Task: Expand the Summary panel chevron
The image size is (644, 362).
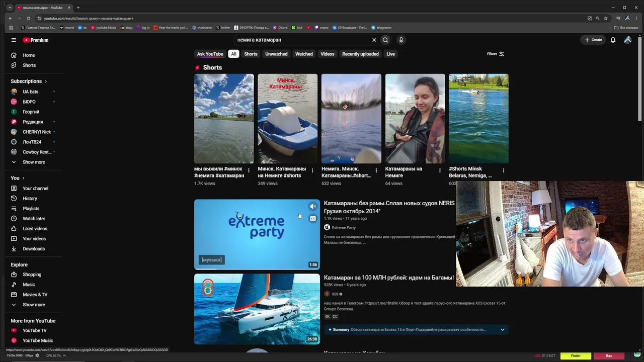Action: click(502, 330)
